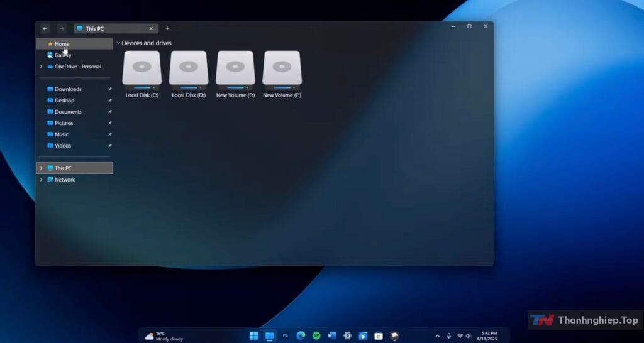
Task: Open Spotify from the taskbar
Action: (x=316, y=336)
